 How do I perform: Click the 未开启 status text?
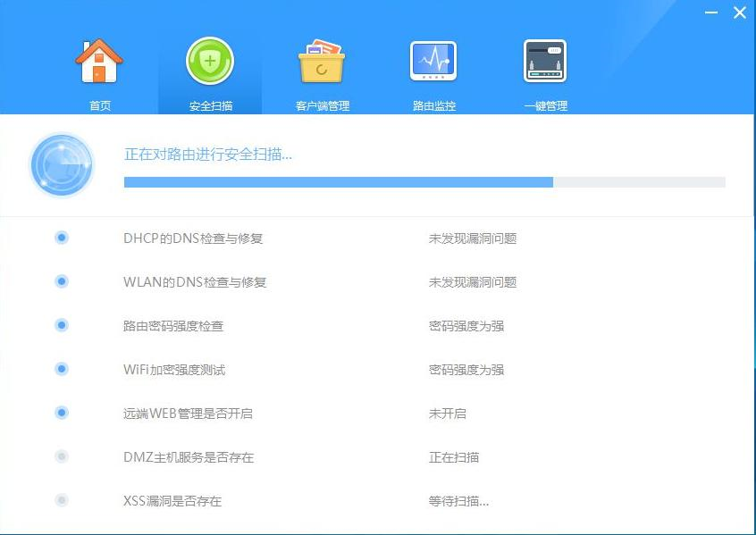click(x=448, y=413)
